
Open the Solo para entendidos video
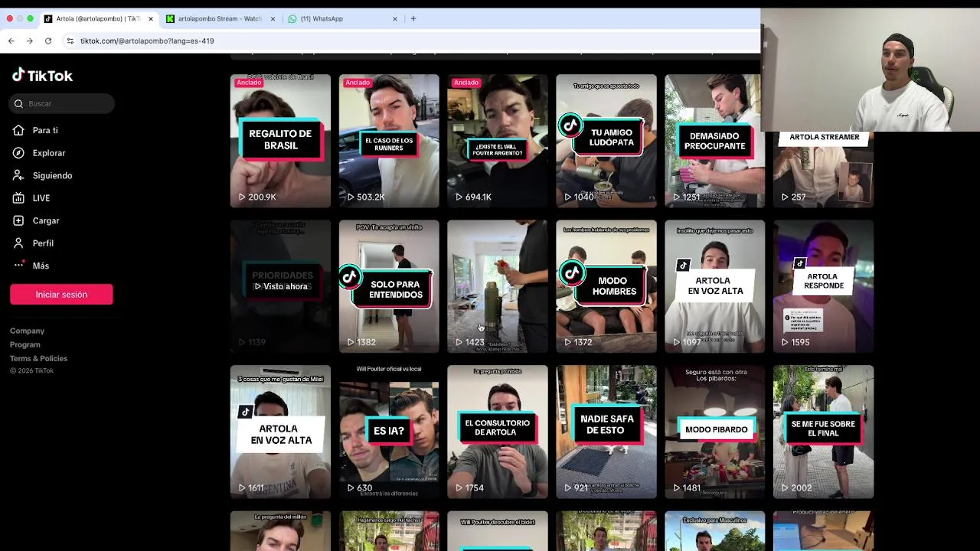389,286
